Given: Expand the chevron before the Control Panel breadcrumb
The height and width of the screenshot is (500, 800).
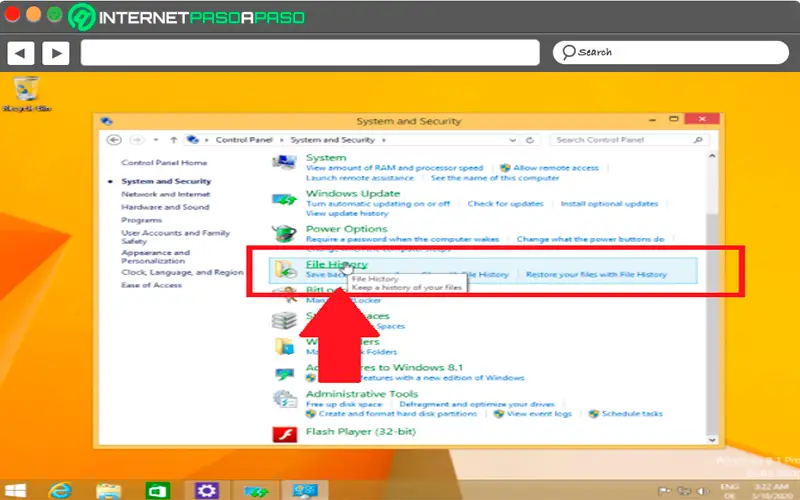Looking at the screenshot, I should 207,140.
